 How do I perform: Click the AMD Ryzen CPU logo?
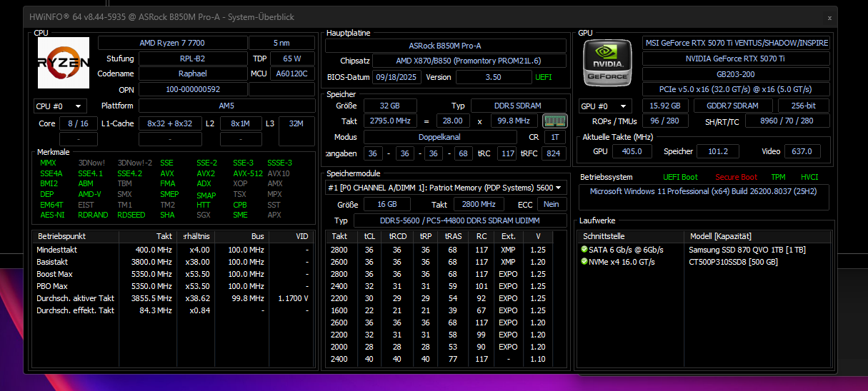64,64
